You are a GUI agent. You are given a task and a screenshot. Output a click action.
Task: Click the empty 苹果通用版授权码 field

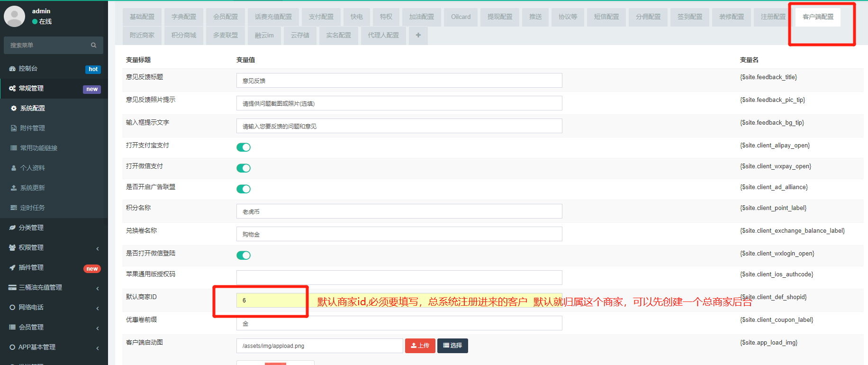(399, 278)
